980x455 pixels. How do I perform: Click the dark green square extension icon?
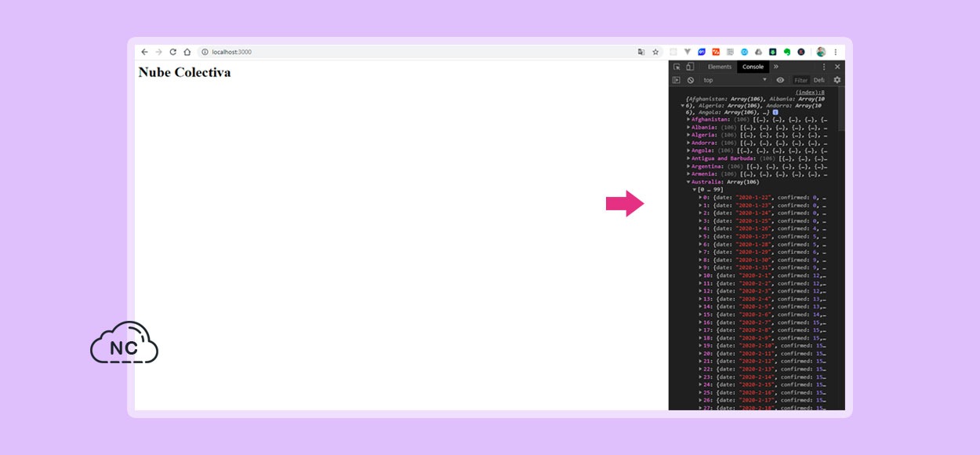(772, 52)
